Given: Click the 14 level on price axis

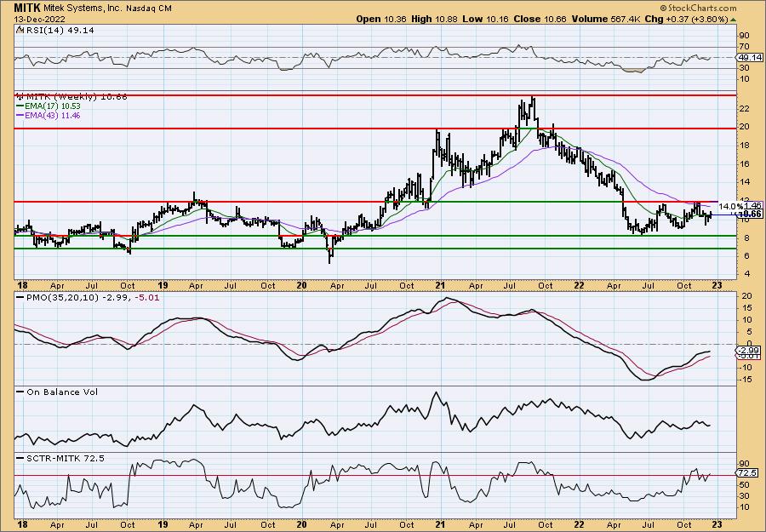Looking at the screenshot, I should click(745, 181).
